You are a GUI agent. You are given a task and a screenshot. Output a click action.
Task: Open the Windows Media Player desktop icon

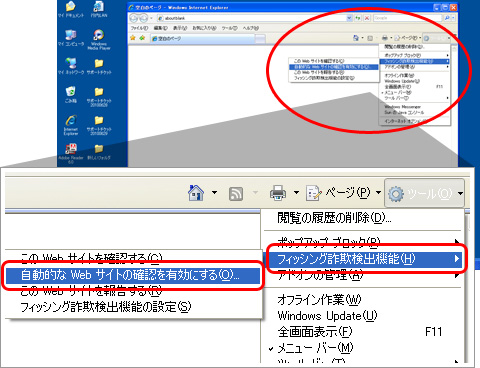99,39
